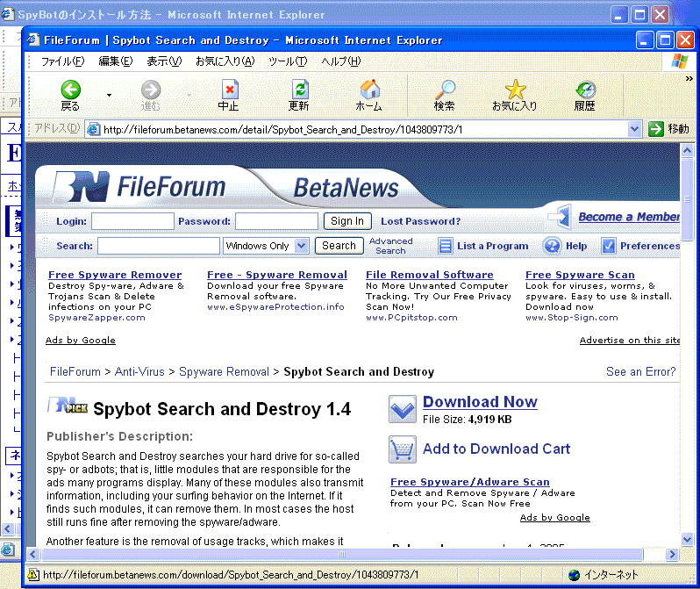
Task: Click the Windows flag throbber icon
Action: pyautogui.click(x=680, y=61)
